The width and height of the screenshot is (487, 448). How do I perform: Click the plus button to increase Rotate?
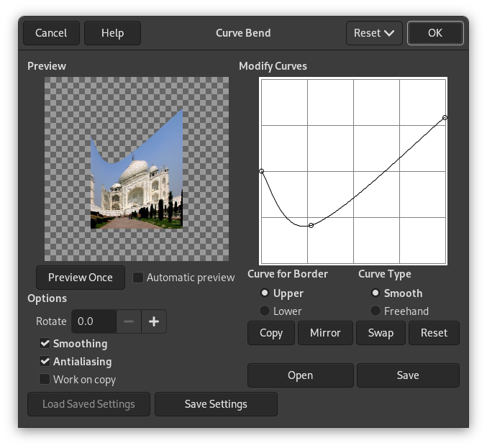pyautogui.click(x=154, y=321)
